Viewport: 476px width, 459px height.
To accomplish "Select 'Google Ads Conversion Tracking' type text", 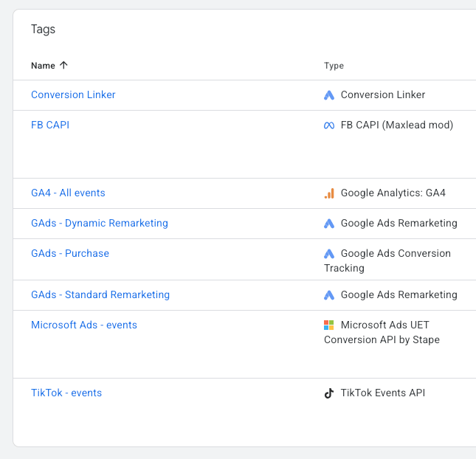I will click(x=387, y=260).
